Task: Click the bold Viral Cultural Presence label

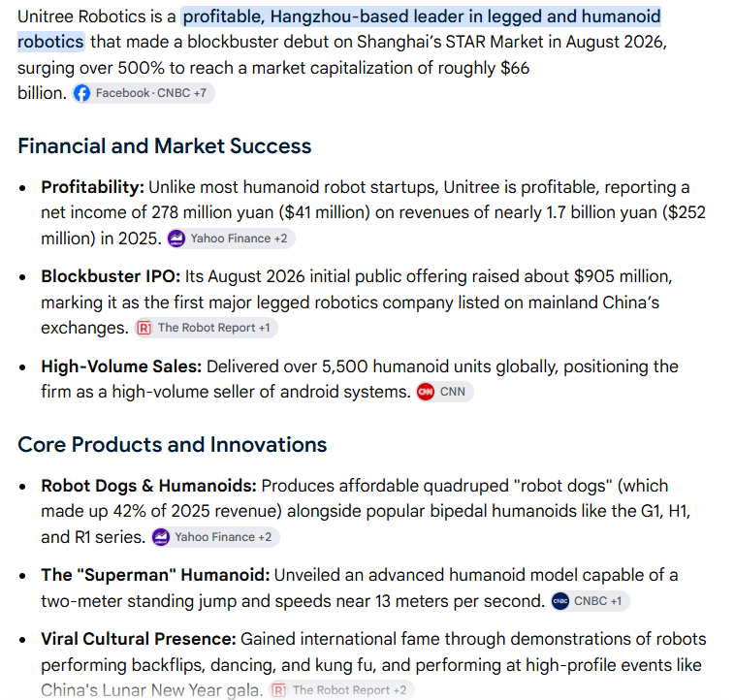Action: point(139,639)
